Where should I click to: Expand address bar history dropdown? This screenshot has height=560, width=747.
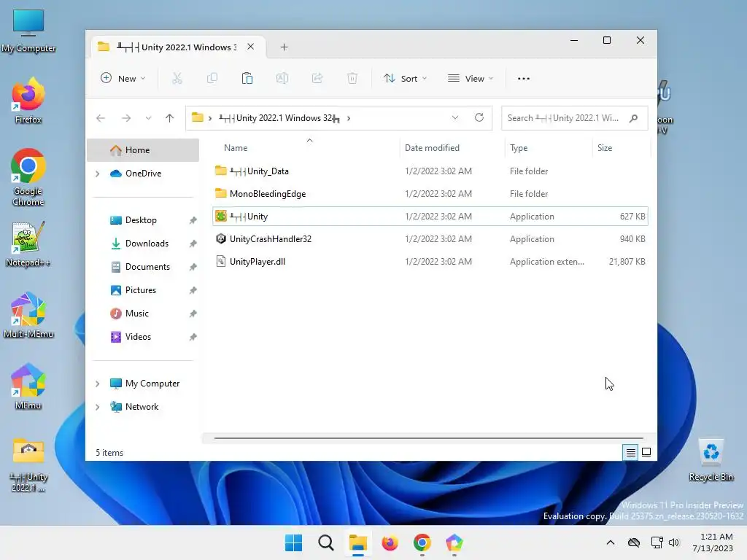pos(455,117)
